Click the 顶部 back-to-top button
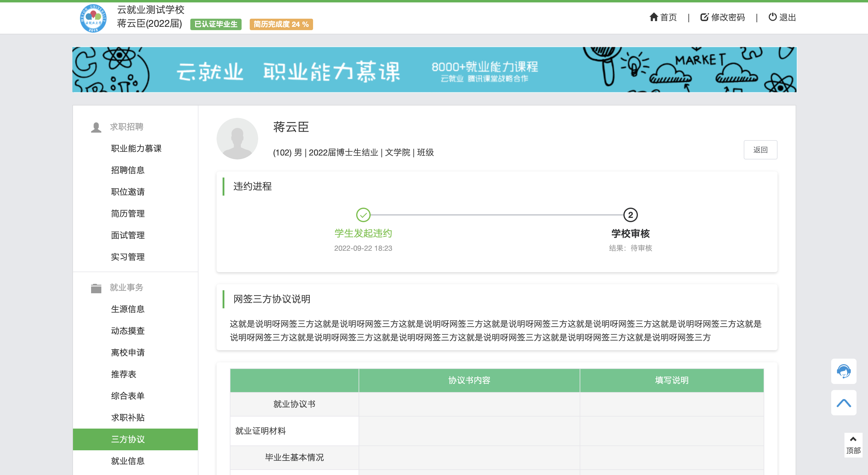The height and width of the screenshot is (475, 868). click(853, 445)
